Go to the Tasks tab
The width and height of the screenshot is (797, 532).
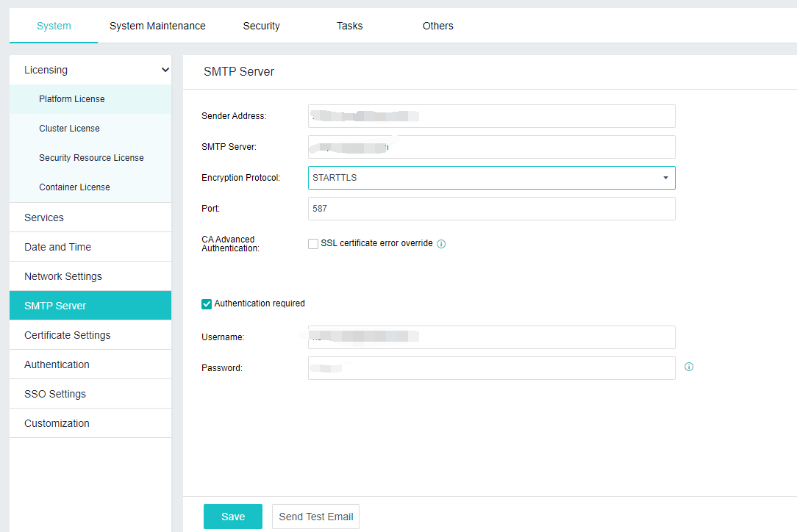pyautogui.click(x=349, y=26)
